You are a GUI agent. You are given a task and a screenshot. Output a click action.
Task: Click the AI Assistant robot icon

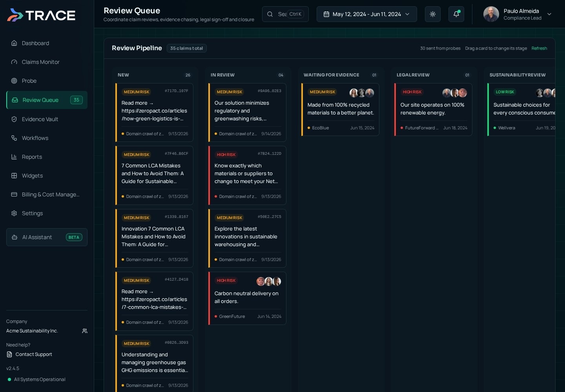click(15, 237)
